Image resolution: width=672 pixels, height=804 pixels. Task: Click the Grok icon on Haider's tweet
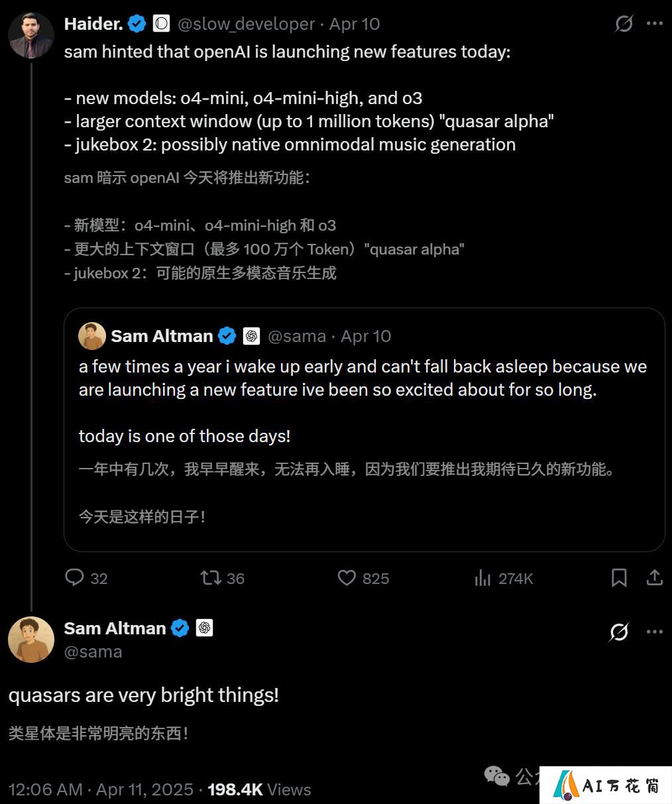(624, 24)
